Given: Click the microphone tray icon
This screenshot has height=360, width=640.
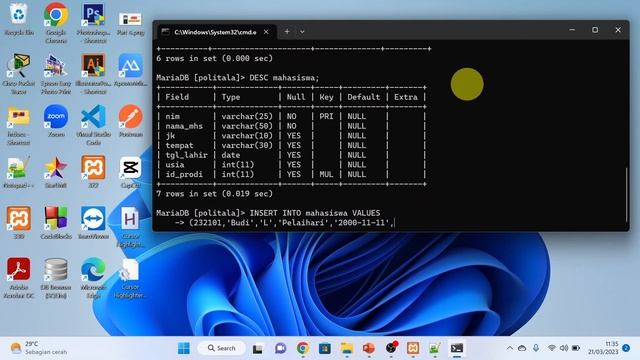Looking at the screenshot, I should tap(536, 348).
